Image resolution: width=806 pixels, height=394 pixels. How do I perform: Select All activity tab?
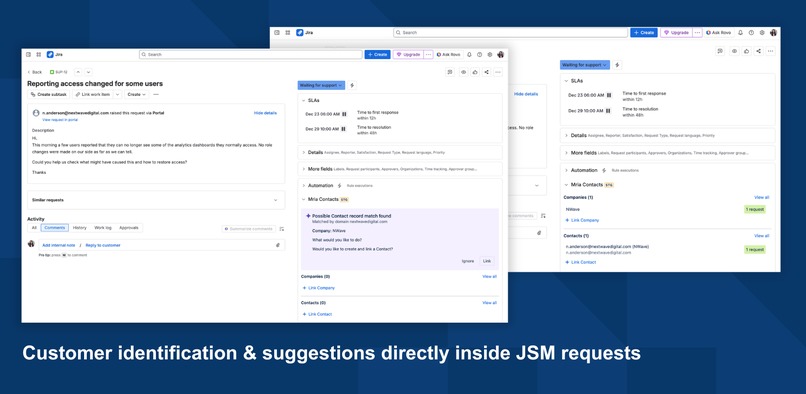click(34, 228)
